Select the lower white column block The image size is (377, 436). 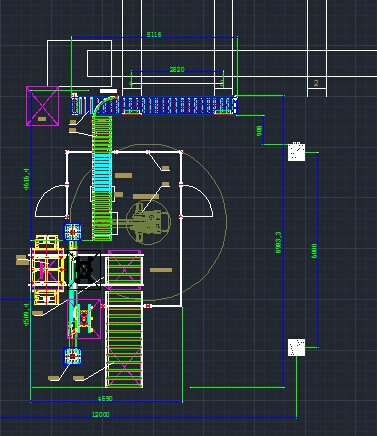point(296,347)
